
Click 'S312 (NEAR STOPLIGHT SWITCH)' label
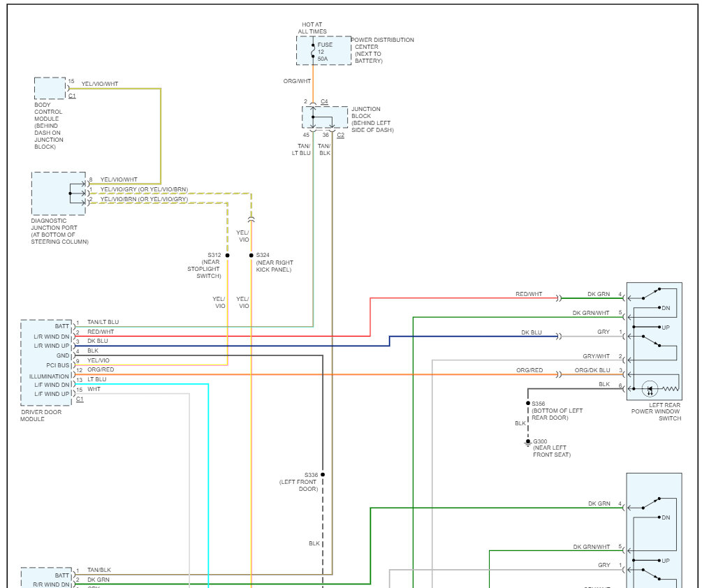[x=205, y=265]
